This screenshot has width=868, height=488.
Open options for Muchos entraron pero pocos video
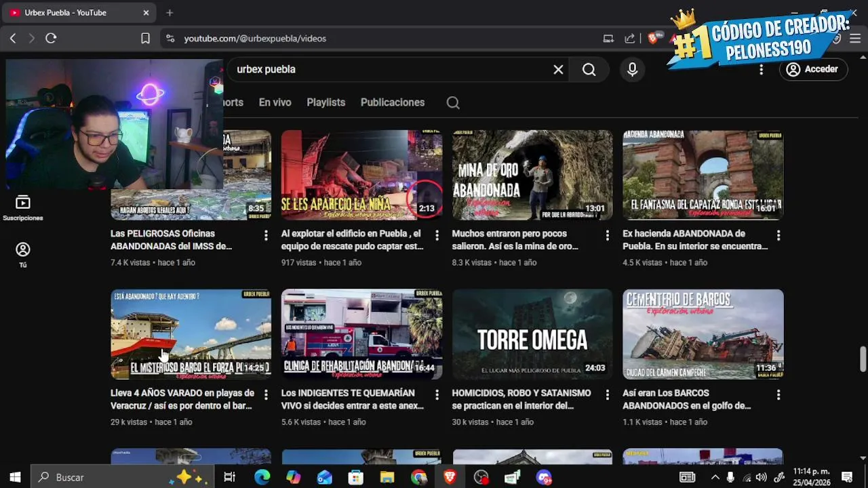coord(608,235)
